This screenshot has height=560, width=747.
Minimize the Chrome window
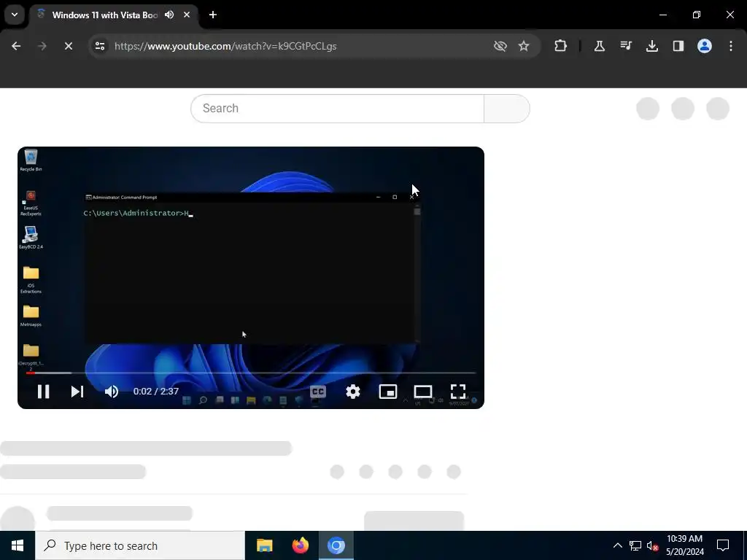[x=662, y=15]
